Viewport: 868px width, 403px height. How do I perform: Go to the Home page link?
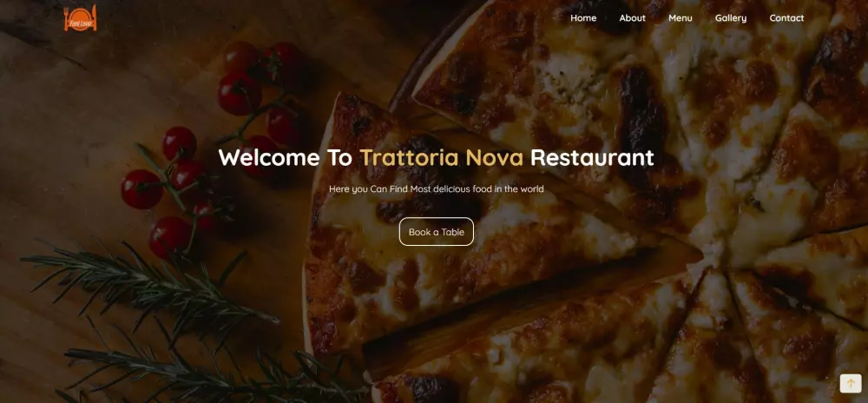click(583, 17)
